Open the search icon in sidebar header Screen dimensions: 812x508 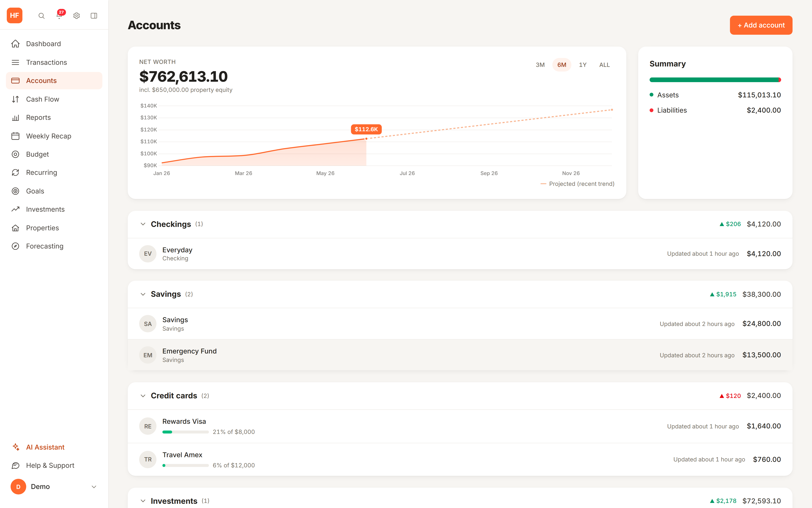tap(42, 16)
